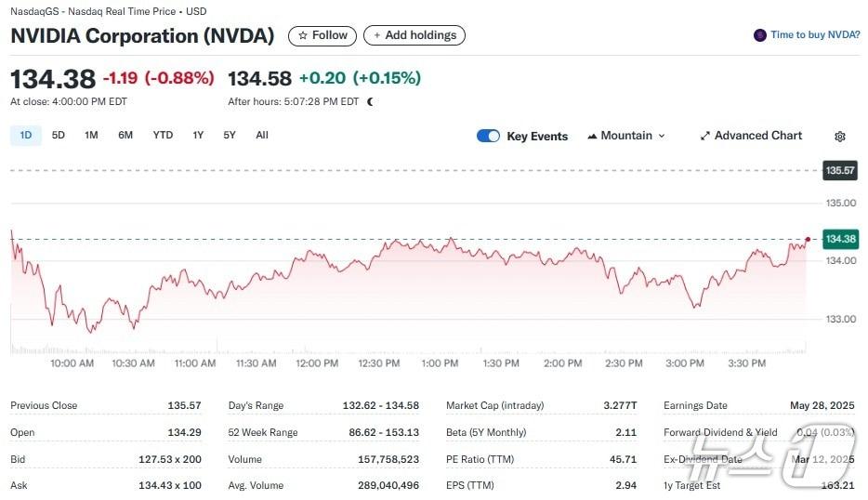Select the 1M chart range
The height and width of the screenshot is (500, 868).
point(91,136)
